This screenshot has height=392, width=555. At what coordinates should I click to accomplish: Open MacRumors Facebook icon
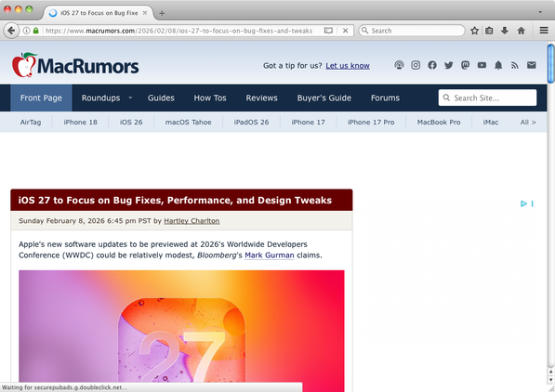click(x=432, y=65)
